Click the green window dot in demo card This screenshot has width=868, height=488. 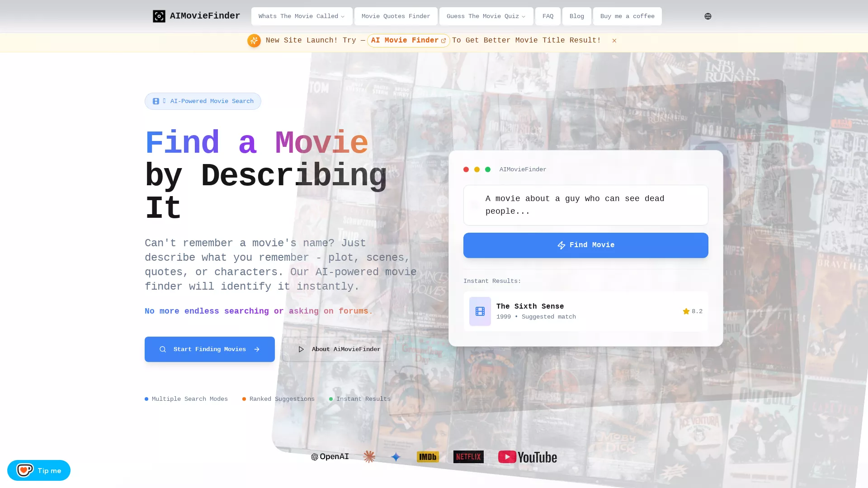(488, 169)
